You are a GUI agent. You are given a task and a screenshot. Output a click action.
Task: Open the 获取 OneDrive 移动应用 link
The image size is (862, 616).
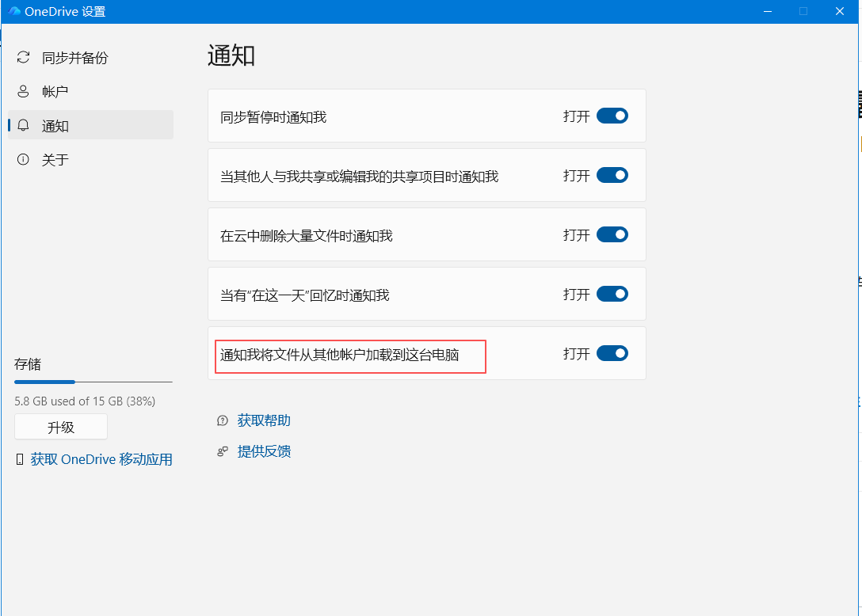pos(101,459)
